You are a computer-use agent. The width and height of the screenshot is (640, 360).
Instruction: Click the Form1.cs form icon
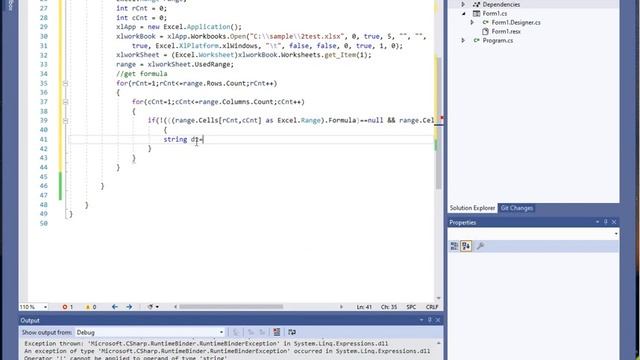pyautogui.click(x=476, y=13)
